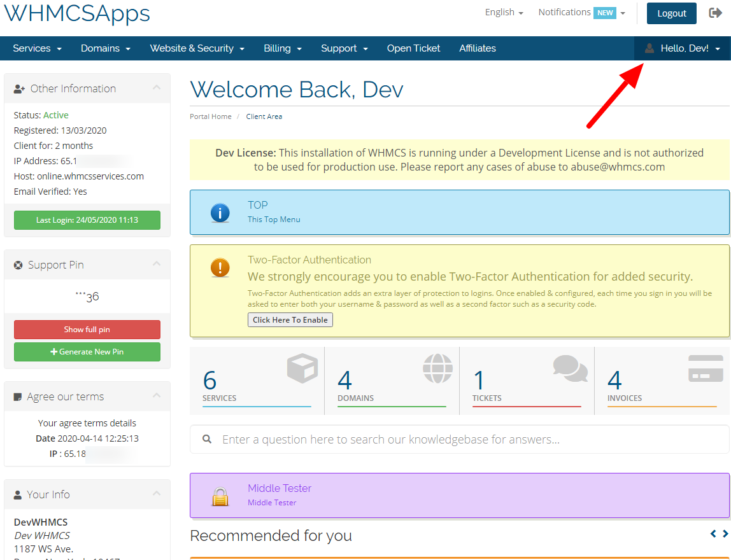This screenshot has height=560, width=731.
Task: Collapse the Support Pin panel
Action: pos(157,263)
